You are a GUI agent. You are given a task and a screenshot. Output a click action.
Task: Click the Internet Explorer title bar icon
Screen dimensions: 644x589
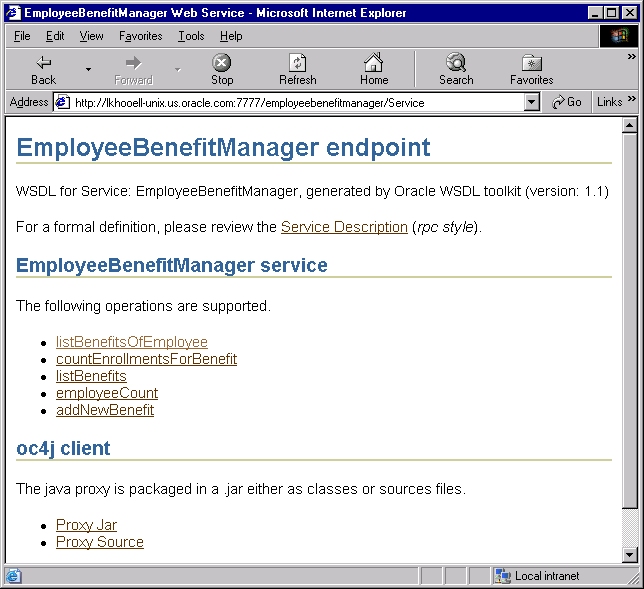[x=13, y=13]
